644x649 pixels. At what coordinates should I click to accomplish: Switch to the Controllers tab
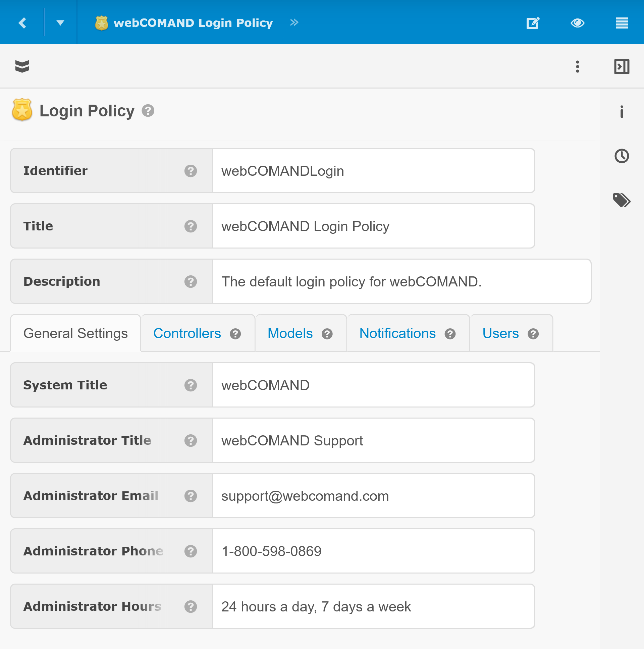click(x=187, y=333)
